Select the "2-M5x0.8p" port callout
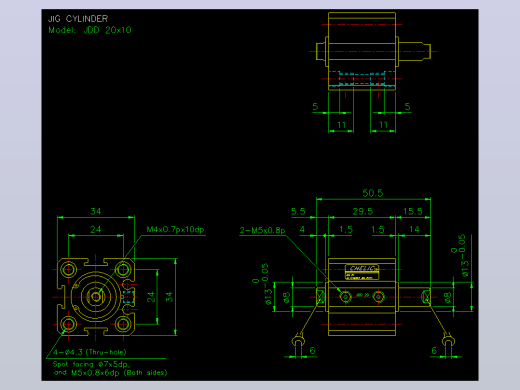Viewport: 520px width, 390px height. (262, 230)
